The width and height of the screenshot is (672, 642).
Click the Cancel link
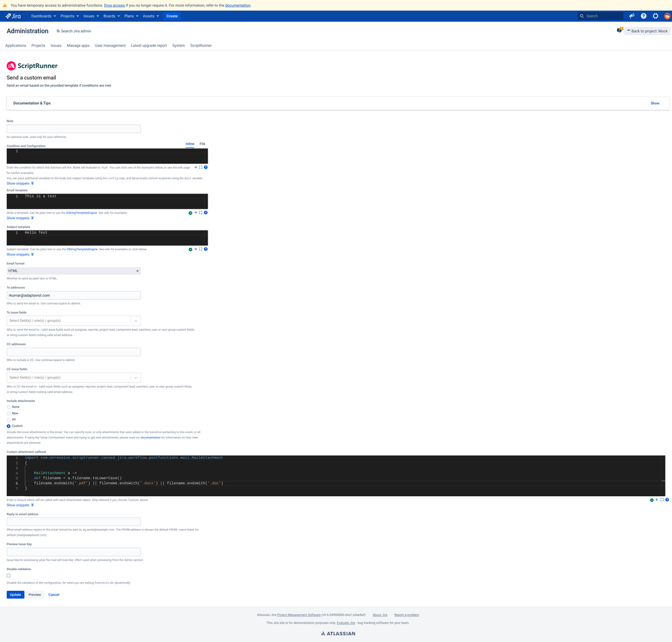click(54, 594)
